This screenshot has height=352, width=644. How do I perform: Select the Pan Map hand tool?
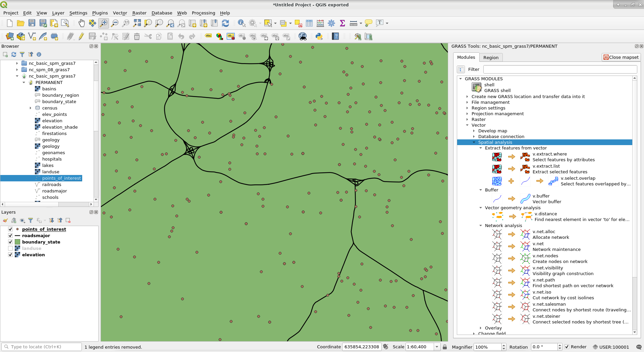point(82,23)
